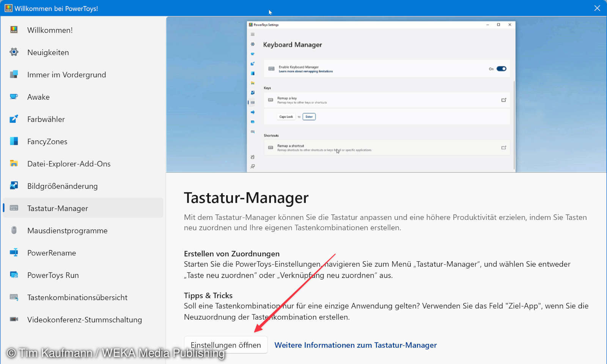This screenshot has height=364, width=607.
Task: Click the Remap a key edit icon in preview
Action: point(504,100)
